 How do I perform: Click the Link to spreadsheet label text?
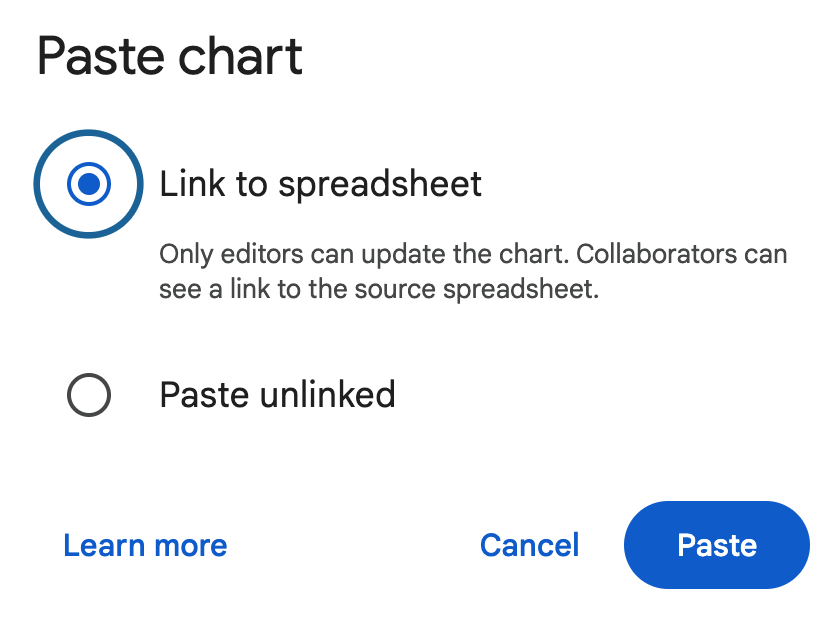[x=321, y=184]
